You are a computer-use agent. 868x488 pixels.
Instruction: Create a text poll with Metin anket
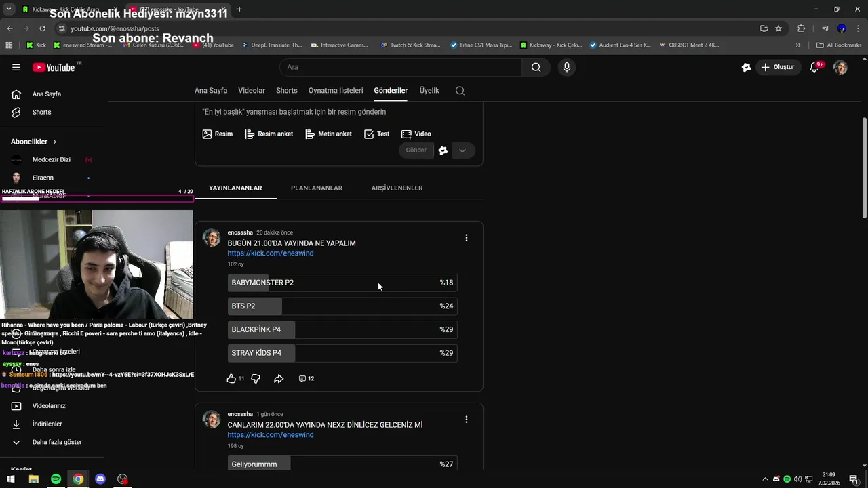click(328, 134)
